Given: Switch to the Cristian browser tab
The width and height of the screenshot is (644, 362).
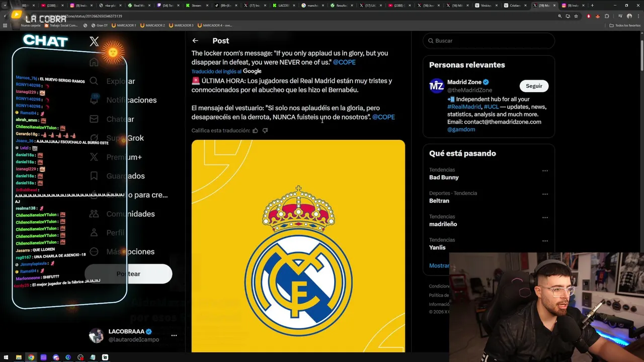Looking at the screenshot, I should click(516, 6).
